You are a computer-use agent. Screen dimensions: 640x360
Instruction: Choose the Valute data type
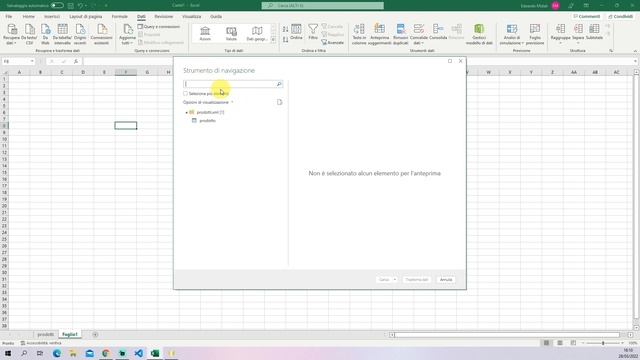click(x=231, y=33)
